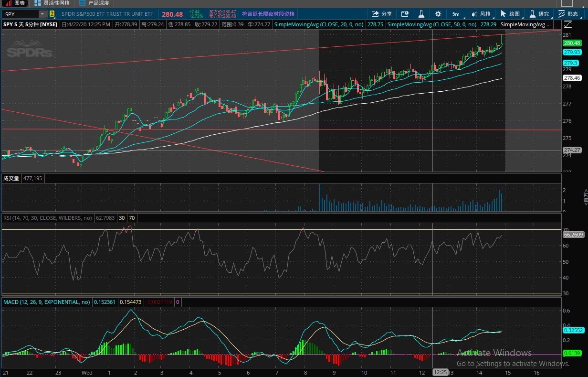The width and height of the screenshot is (588, 377).
Task: Click the MACD (12, 26, 9, EXPONENTIAL, no) label
Action: [x=47, y=302]
